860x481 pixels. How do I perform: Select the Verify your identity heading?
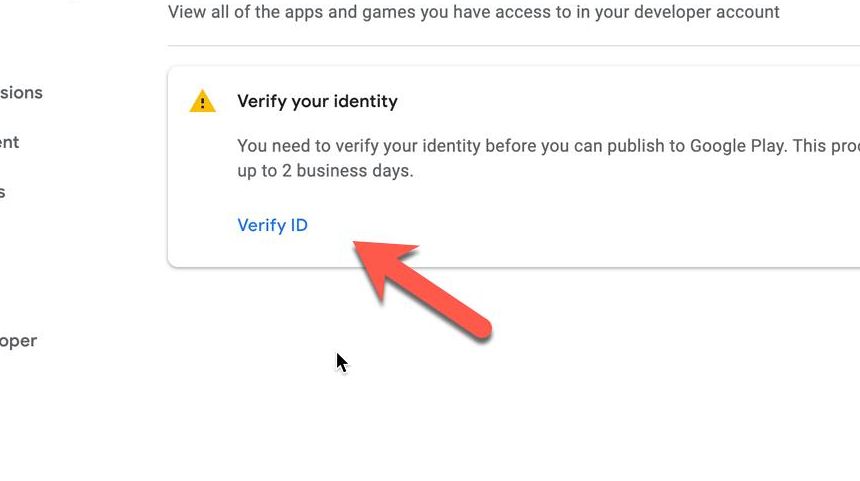(318, 101)
